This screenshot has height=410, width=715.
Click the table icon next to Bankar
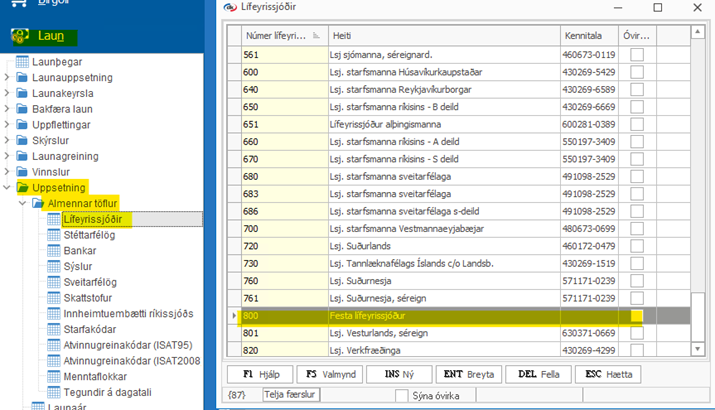point(54,251)
